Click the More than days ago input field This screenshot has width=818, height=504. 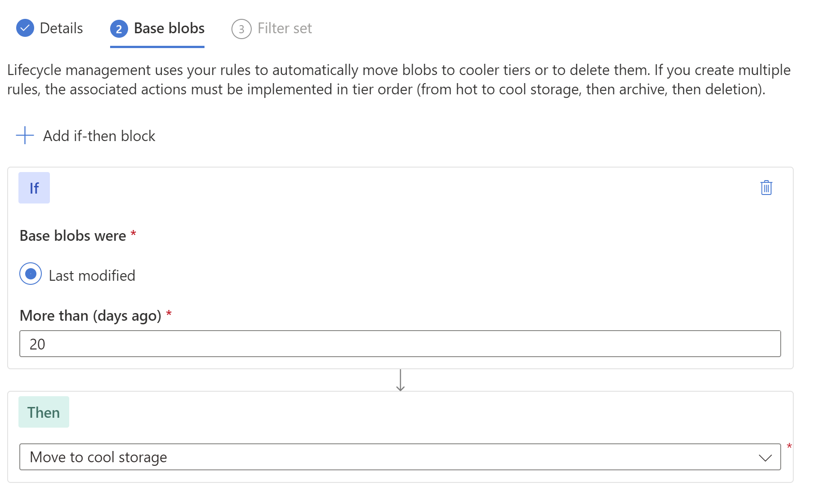point(400,344)
